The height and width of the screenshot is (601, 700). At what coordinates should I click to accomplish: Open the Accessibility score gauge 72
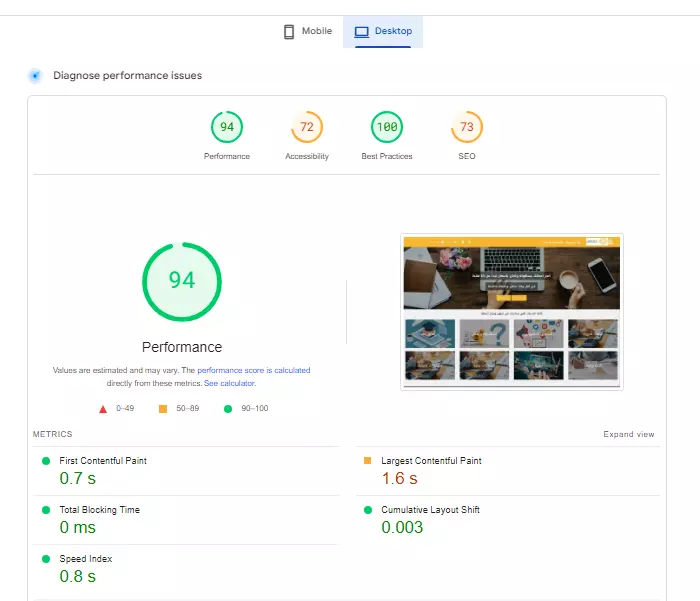coord(307,127)
